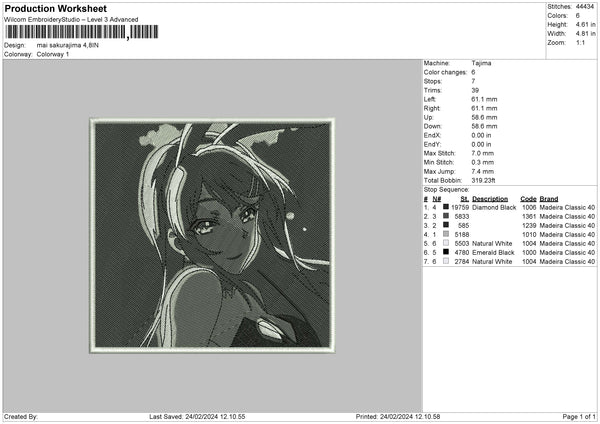Click 'Madeira Classic 40' in the Emerald Black row
The height and width of the screenshot is (424, 600).
[x=567, y=253]
